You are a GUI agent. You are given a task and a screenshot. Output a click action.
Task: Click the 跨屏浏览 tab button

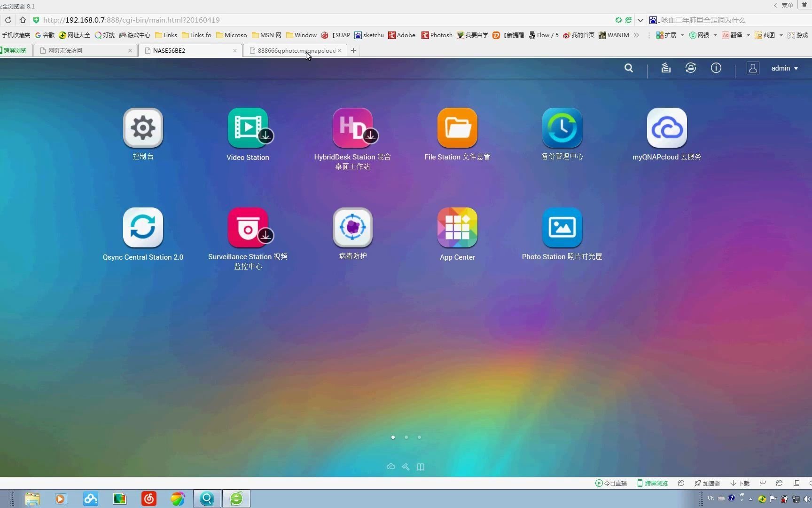14,50
